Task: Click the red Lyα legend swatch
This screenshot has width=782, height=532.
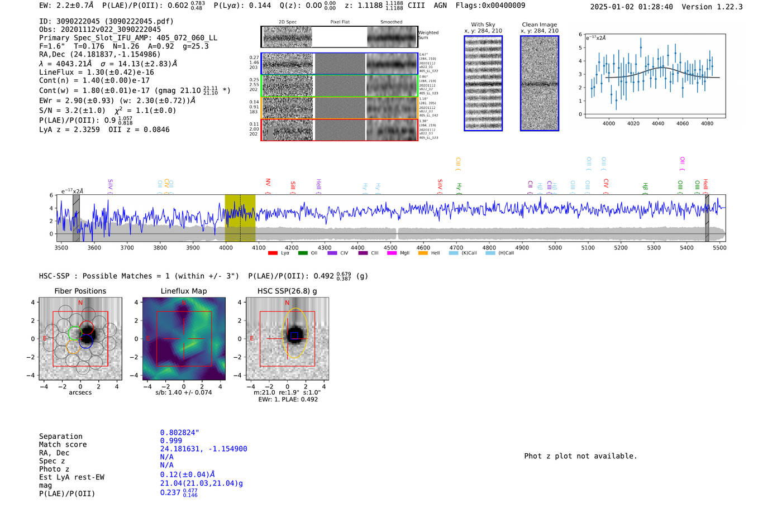Action: click(x=273, y=253)
